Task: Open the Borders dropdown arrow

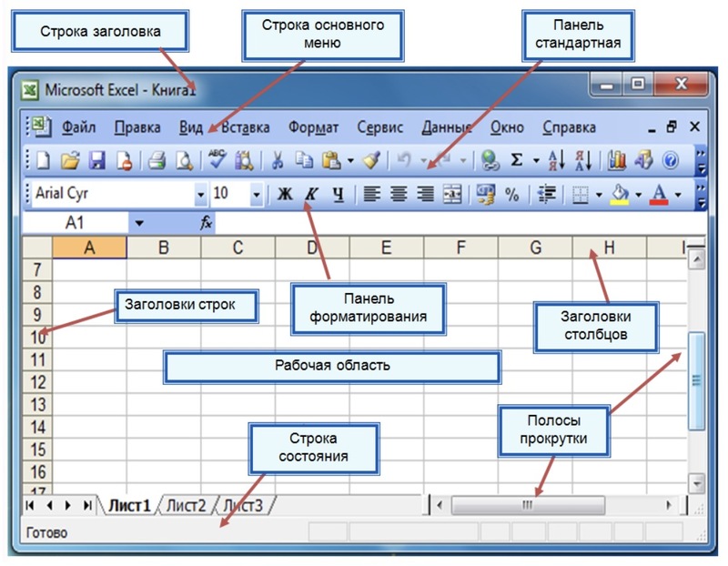Action: point(599,195)
